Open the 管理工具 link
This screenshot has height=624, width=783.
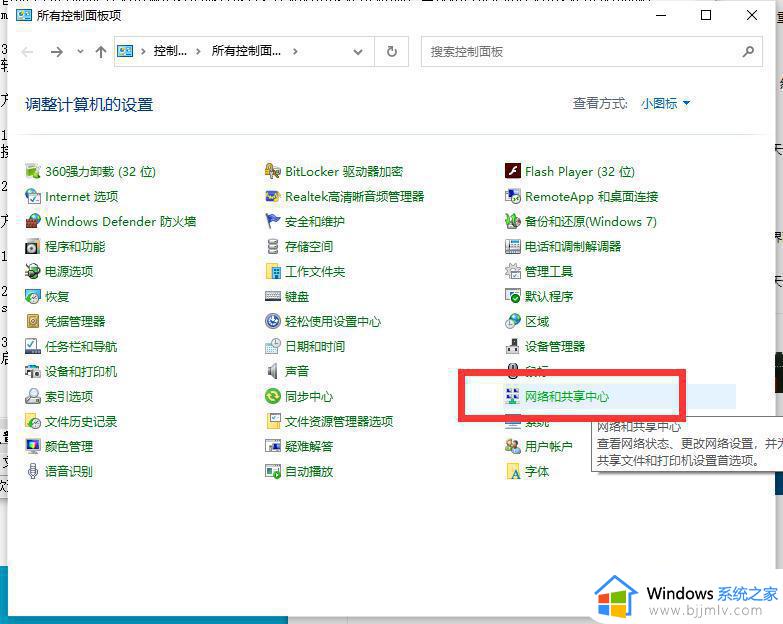[549, 272]
